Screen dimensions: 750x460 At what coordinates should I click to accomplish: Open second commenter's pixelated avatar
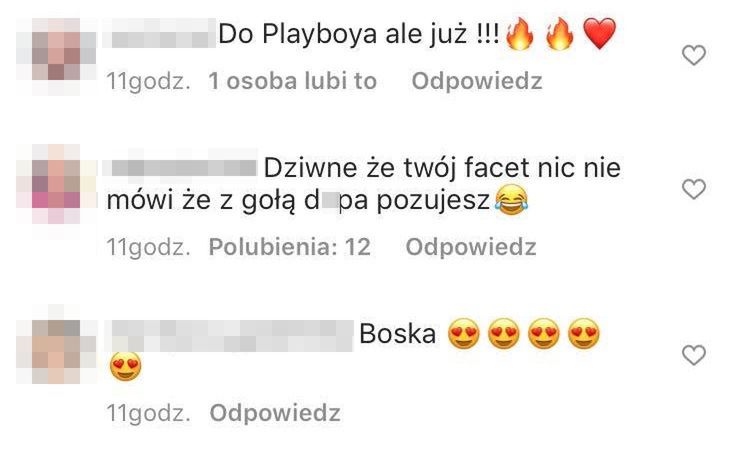tap(56, 184)
